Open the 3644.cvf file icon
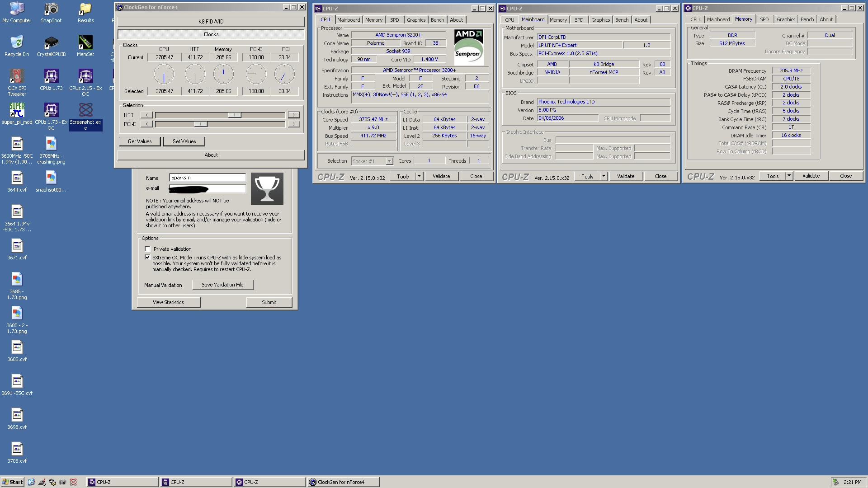 pyautogui.click(x=17, y=182)
